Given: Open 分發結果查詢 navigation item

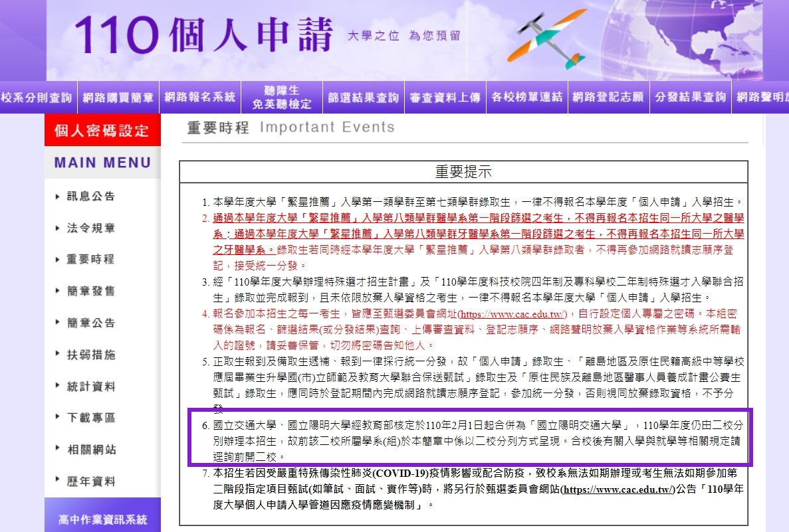Looking at the screenshot, I should pyautogui.click(x=691, y=98).
